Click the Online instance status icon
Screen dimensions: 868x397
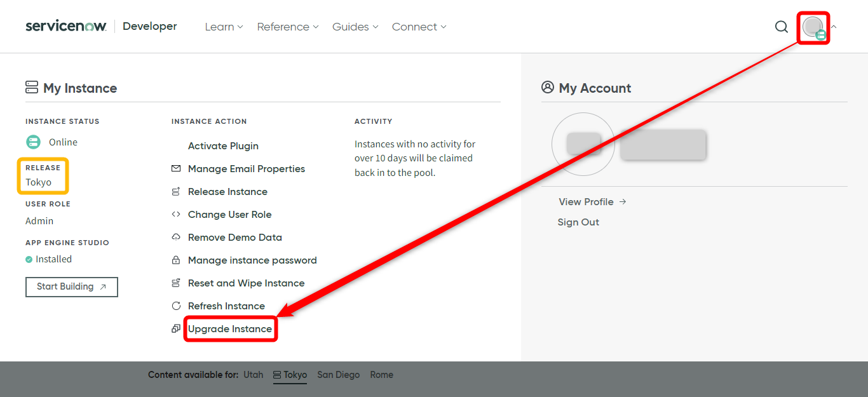tap(32, 142)
